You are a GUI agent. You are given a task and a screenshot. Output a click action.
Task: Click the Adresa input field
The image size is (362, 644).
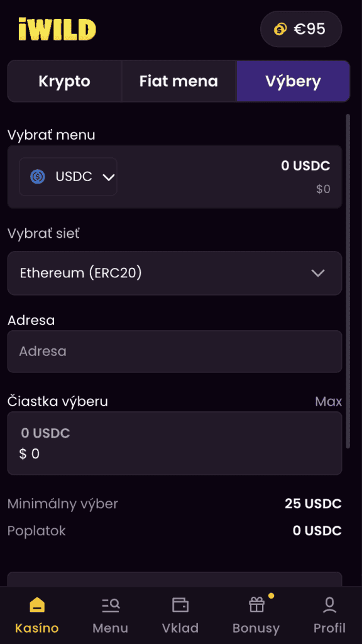click(175, 351)
